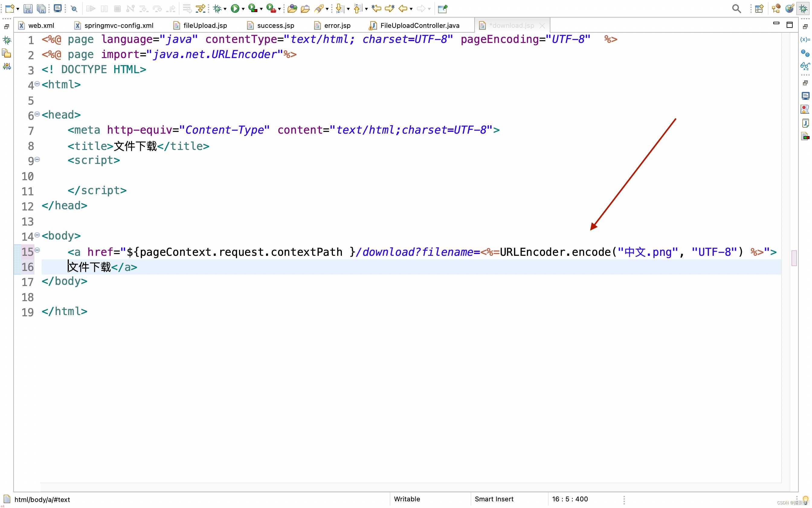Click the Step Return icon
This screenshot has height=508, width=812.
tap(171, 8)
